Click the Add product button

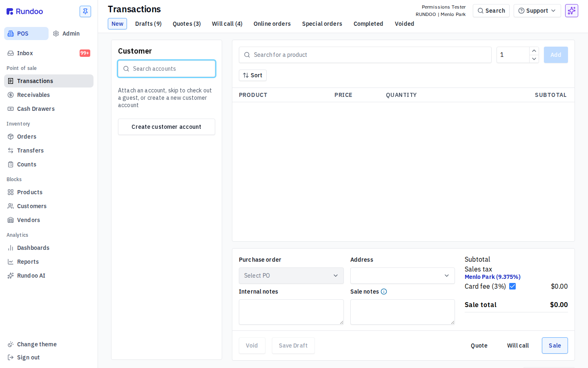[556, 55]
